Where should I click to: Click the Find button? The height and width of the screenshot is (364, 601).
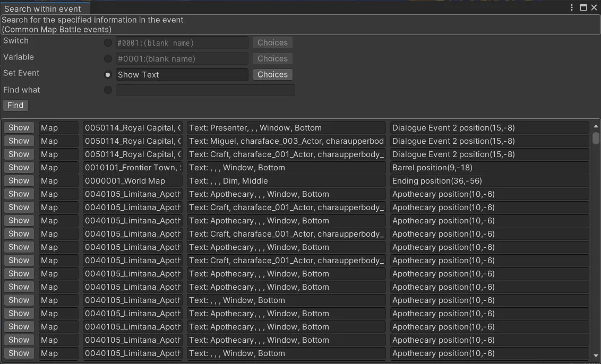click(x=15, y=105)
